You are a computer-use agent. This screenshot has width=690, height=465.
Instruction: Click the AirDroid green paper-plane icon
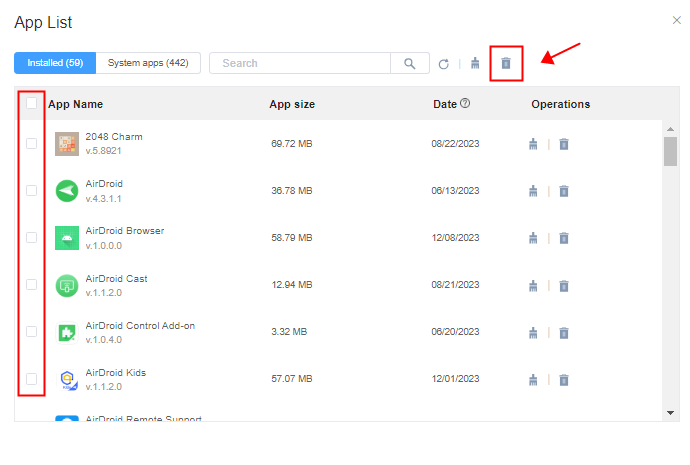click(x=67, y=191)
